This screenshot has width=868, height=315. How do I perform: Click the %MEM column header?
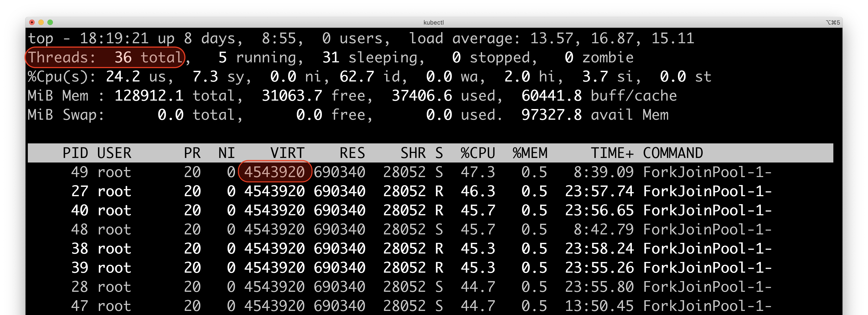[530, 153]
